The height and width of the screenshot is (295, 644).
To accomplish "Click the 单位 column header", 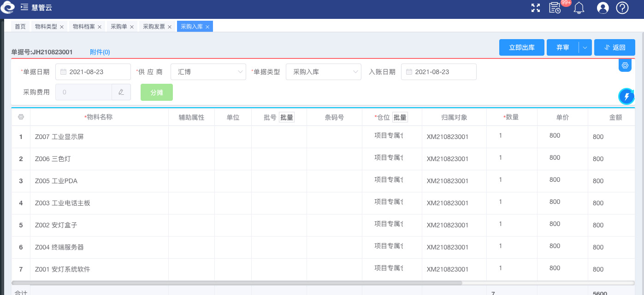I will click(x=233, y=117).
